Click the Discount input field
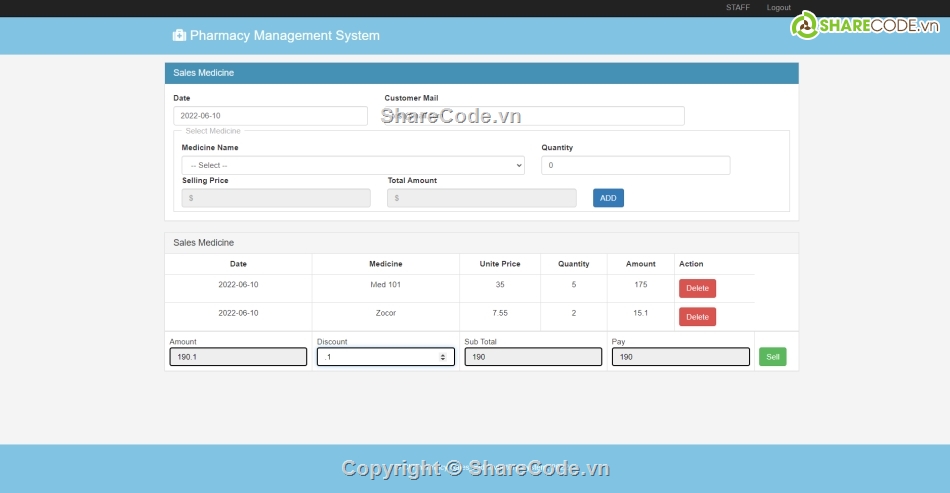The width and height of the screenshot is (950, 493). tap(378, 357)
